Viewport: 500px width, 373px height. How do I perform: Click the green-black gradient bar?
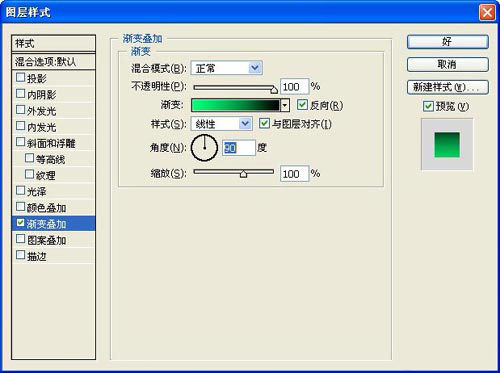tap(235, 105)
